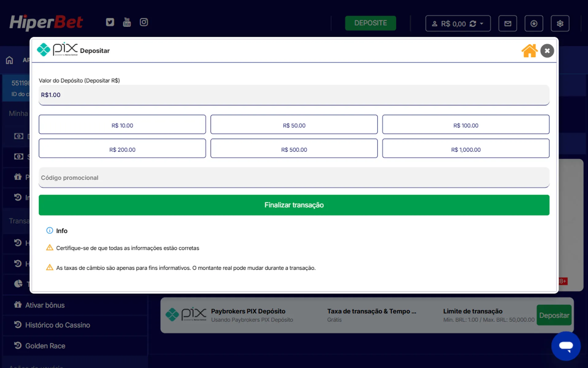Click the PIX Depositar button near transaction limits
Image resolution: width=588 pixels, height=368 pixels.
point(554,315)
